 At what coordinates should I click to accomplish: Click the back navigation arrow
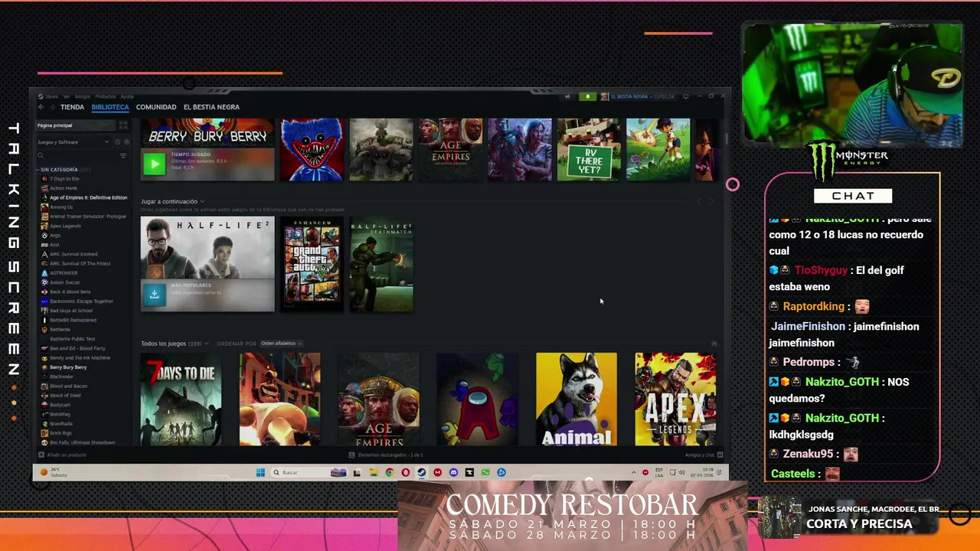coord(41,107)
